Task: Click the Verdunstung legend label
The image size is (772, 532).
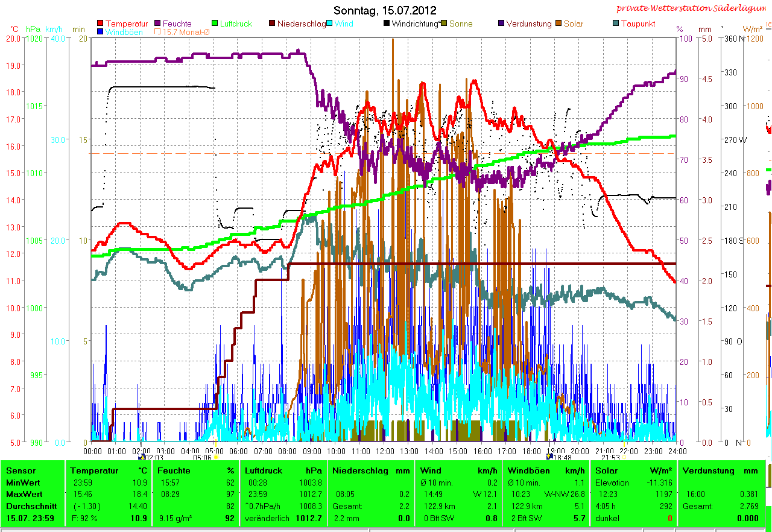Action: point(529,24)
